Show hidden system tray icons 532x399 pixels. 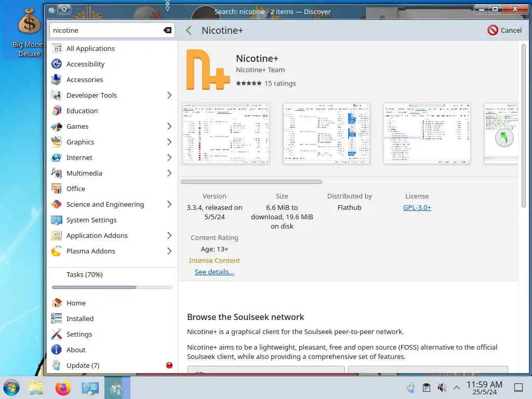pos(457,388)
